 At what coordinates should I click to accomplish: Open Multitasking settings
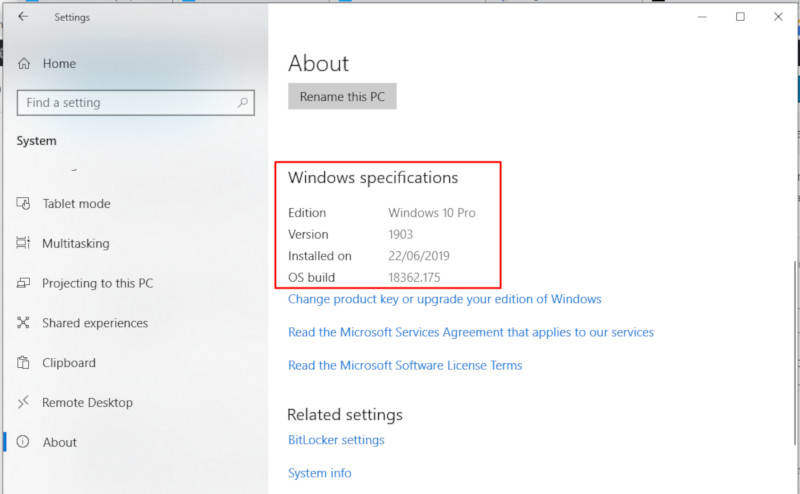click(x=76, y=243)
